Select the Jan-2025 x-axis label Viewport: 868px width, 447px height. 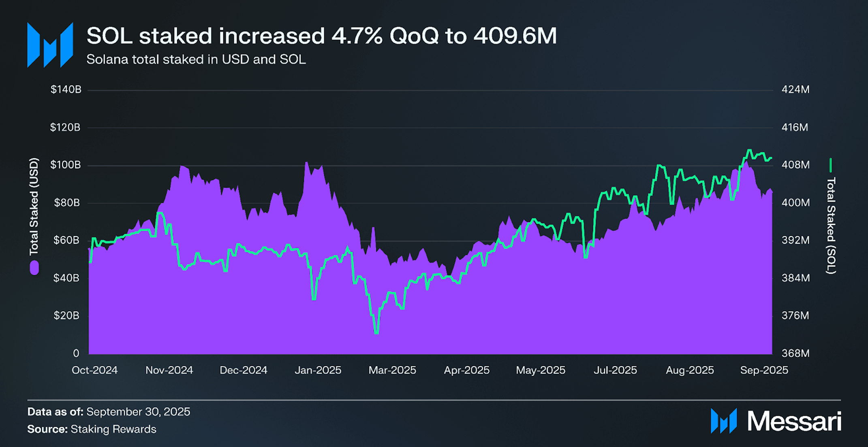318,370
